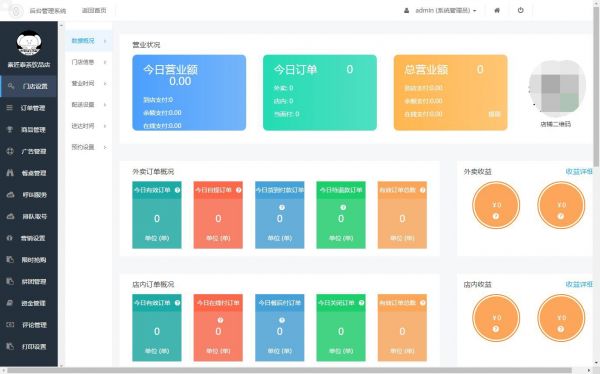
Task: Click 提现 on the orange 总营业额 card
Action: tap(494, 114)
